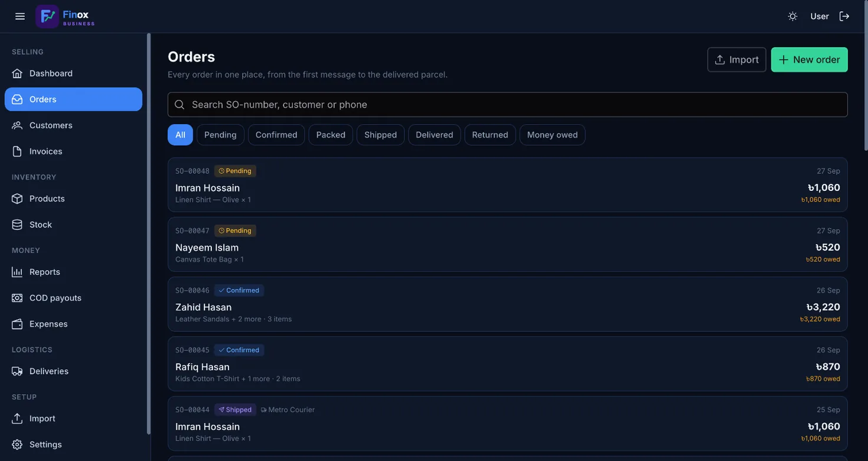Click the Deliveries truck icon
This screenshot has width=868, height=461.
pyautogui.click(x=17, y=371)
